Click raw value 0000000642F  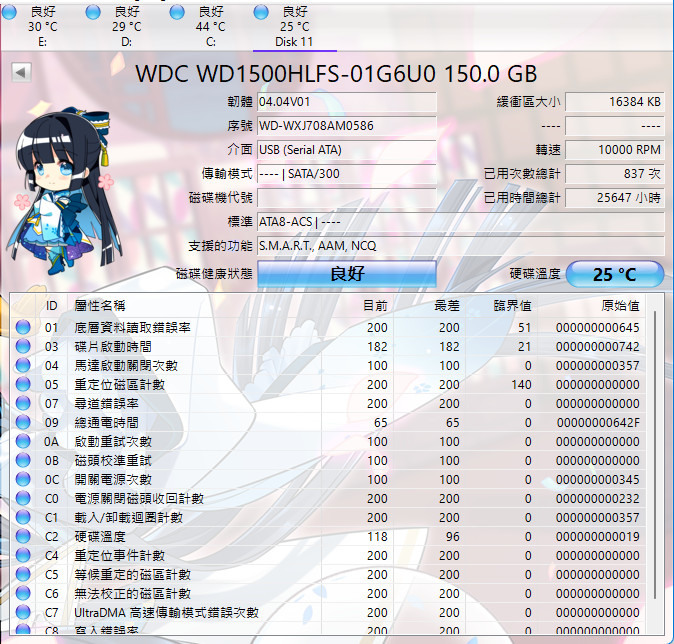click(x=598, y=423)
